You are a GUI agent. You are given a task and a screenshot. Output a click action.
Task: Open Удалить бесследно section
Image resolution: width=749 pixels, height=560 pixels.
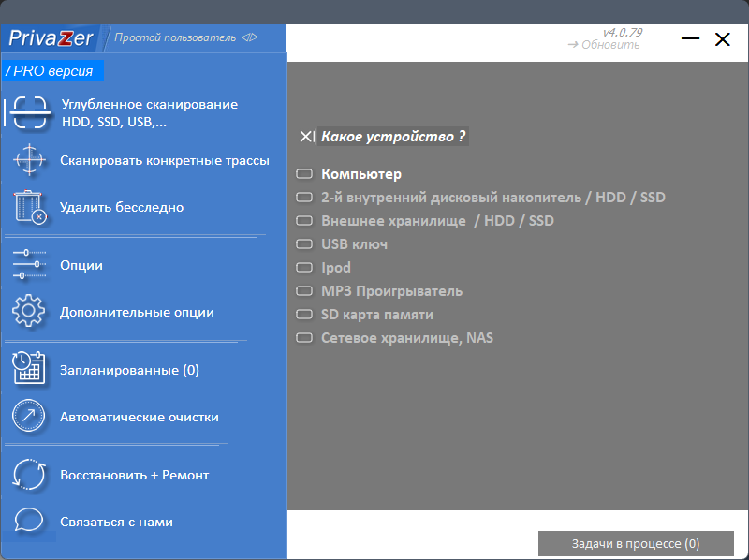coord(122,207)
